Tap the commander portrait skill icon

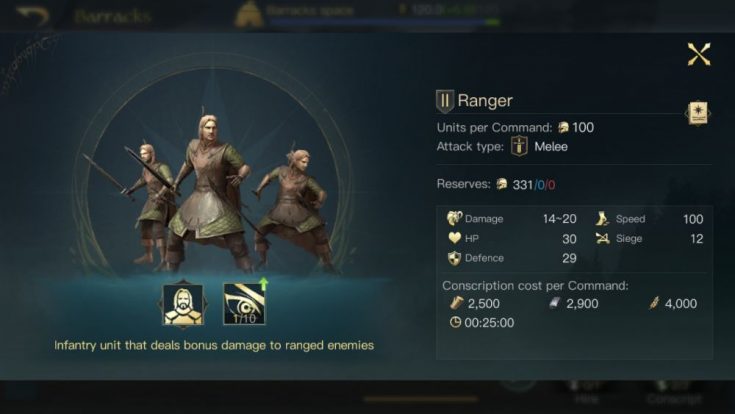[183, 305]
